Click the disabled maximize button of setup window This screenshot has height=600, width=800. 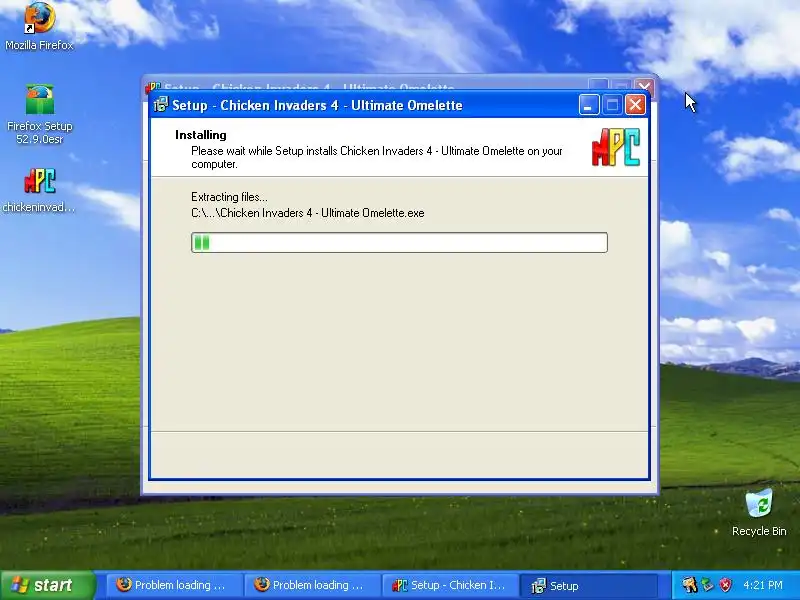point(612,105)
